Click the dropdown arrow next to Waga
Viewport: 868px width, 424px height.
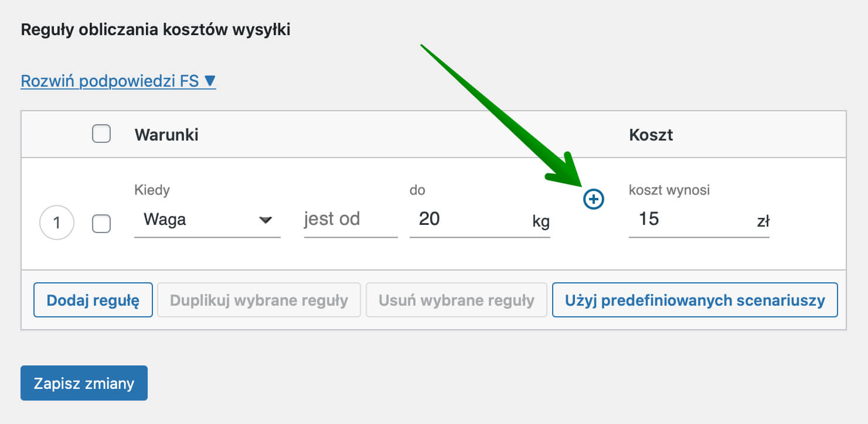point(265,220)
